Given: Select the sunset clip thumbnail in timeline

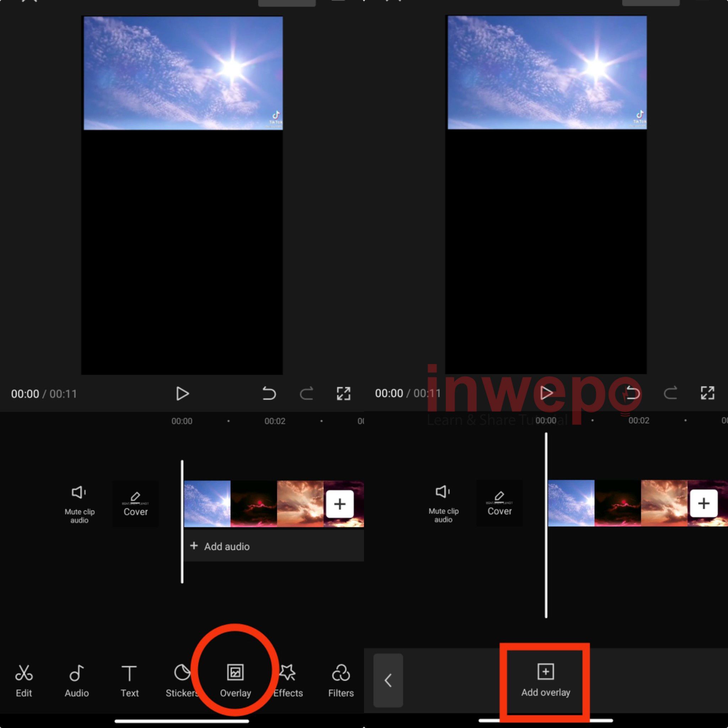Looking at the screenshot, I should [300, 503].
